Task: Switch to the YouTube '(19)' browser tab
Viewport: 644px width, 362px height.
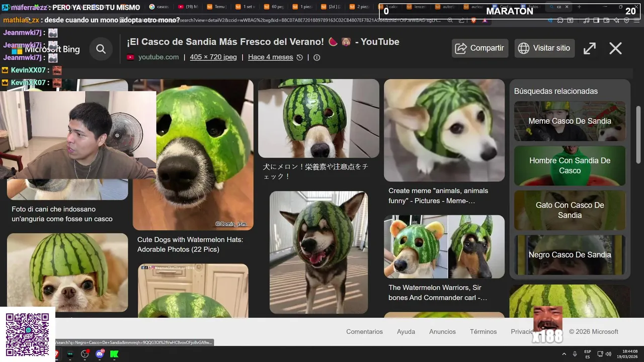Action: 188,7
